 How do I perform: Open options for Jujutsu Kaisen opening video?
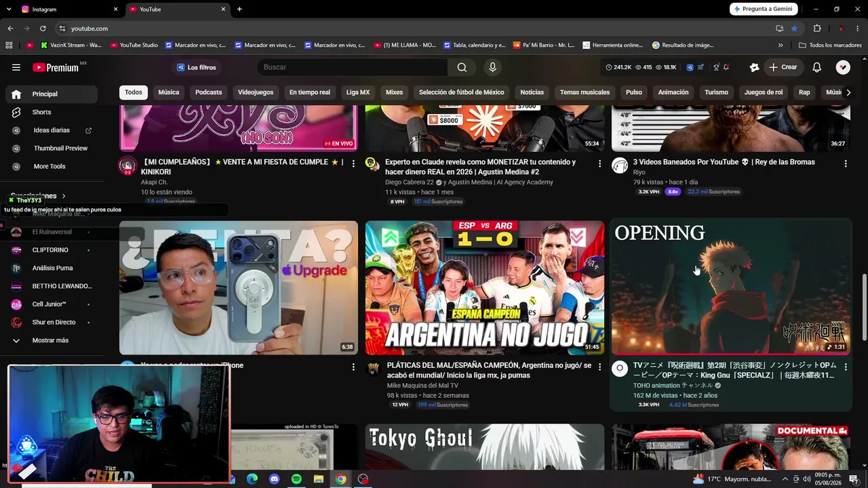(x=846, y=367)
